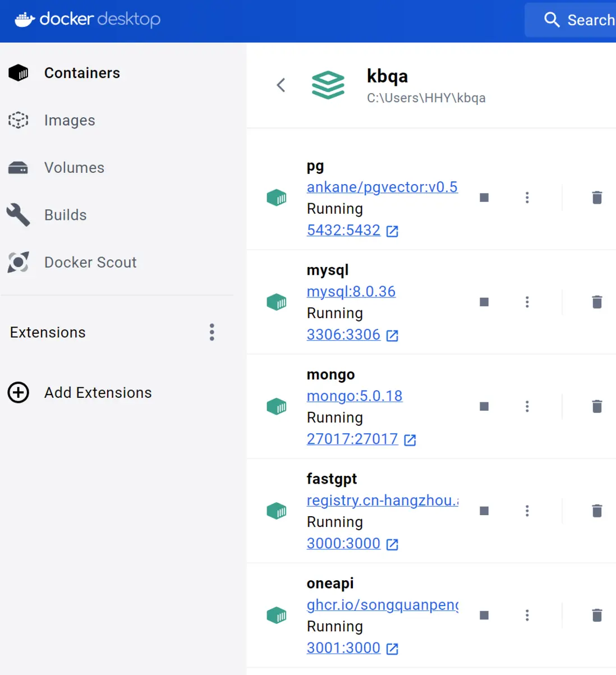Image resolution: width=616 pixels, height=675 pixels.
Task: Stop the oneapi container
Action: (x=484, y=615)
